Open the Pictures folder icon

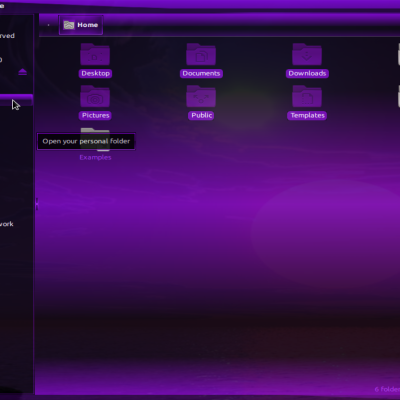(x=95, y=97)
